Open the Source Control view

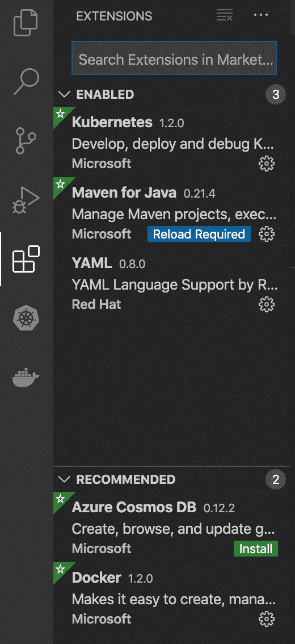point(26,141)
